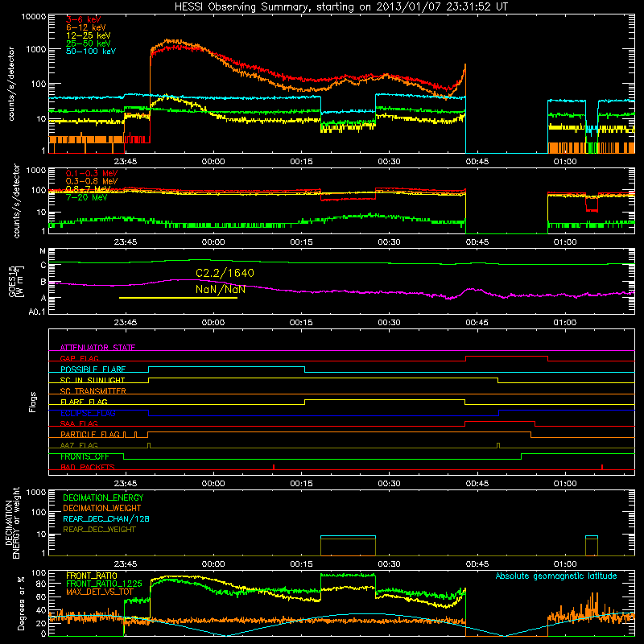The image size is (644, 644).
Task: Click the 10000 value on top y-axis
Action: pos(33,17)
